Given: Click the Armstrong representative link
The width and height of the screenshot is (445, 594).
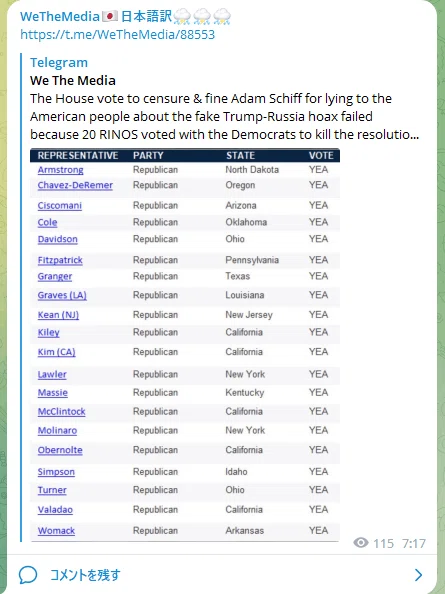Looking at the screenshot, I should point(61,170).
